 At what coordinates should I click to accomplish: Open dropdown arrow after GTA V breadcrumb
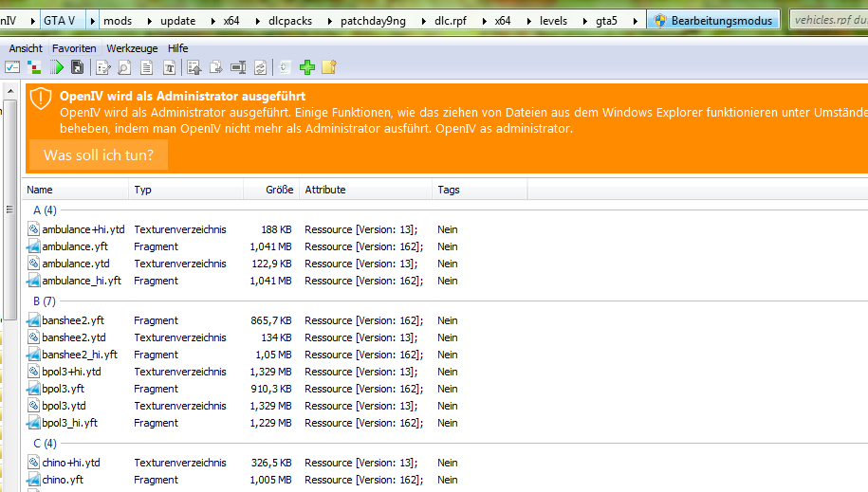[92, 21]
